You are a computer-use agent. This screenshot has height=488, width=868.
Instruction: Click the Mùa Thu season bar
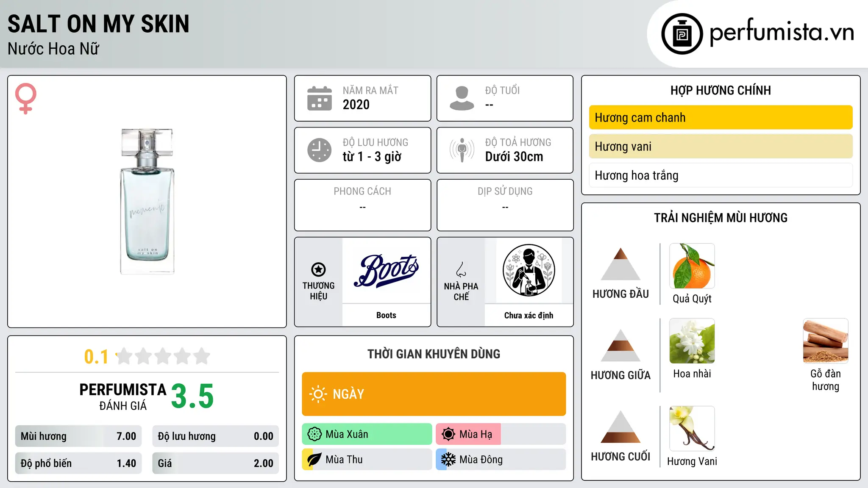coord(367,460)
